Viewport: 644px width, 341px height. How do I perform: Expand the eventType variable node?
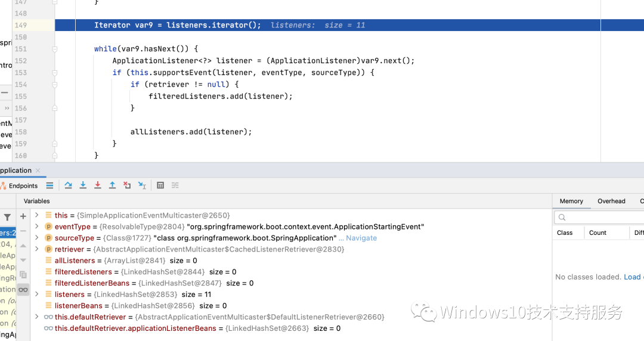coord(36,227)
